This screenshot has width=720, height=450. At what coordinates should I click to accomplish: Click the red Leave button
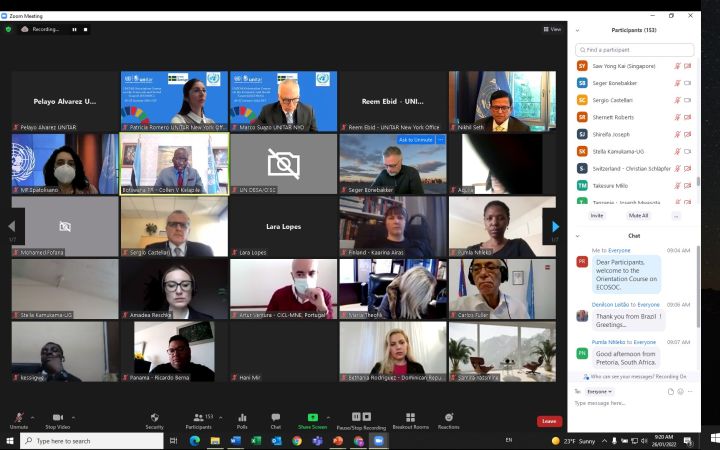[x=549, y=421]
